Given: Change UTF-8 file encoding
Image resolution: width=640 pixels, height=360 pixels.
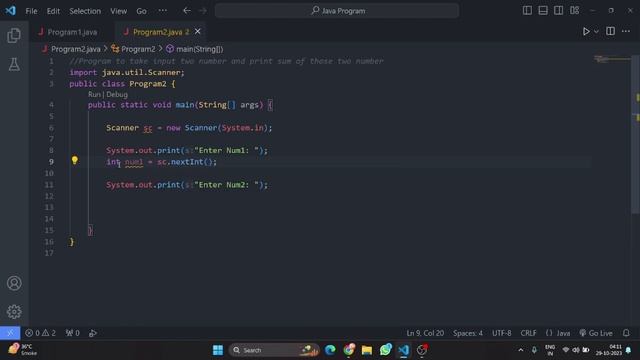Looking at the screenshot, I should pos(502,333).
